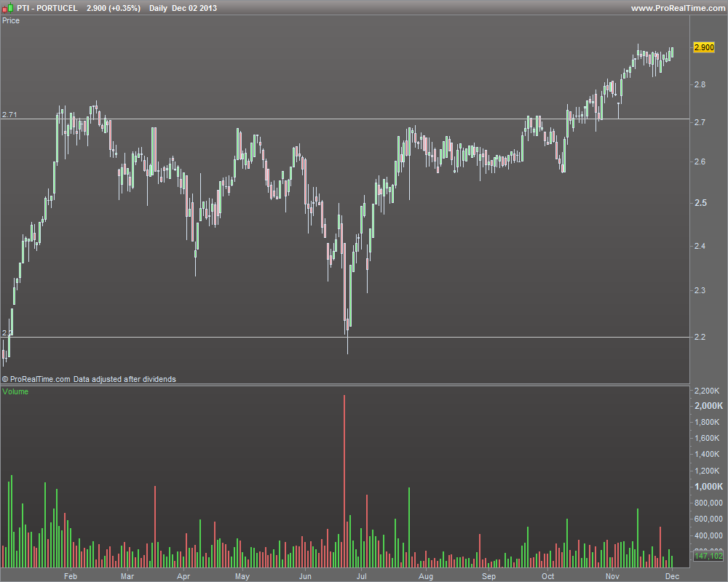Image resolution: width=728 pixels, height=582 pixels.
Task: Click the Jun marker on time axis
Action: tap(305, 576)
